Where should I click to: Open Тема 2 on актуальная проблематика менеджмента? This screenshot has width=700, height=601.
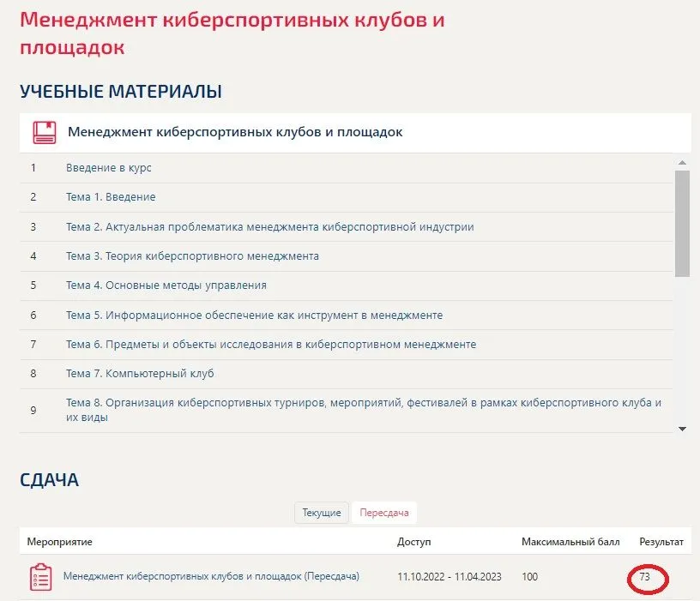point(269,227)
